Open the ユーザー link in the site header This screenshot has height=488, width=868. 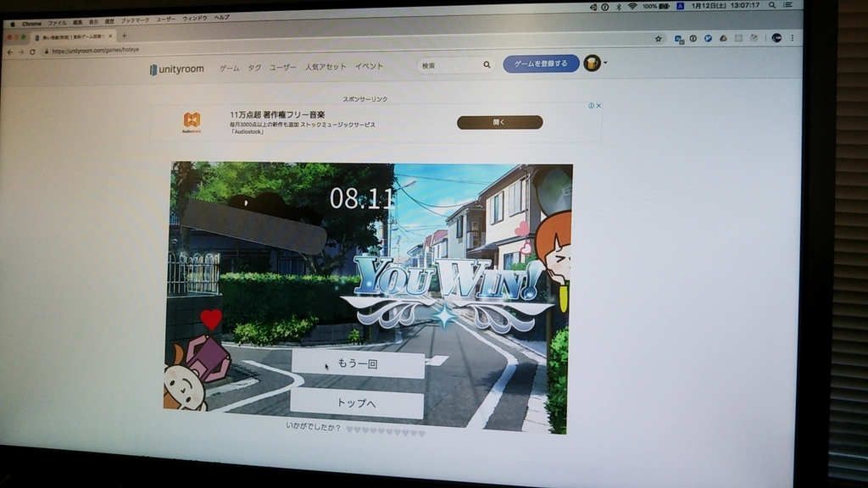283,67
